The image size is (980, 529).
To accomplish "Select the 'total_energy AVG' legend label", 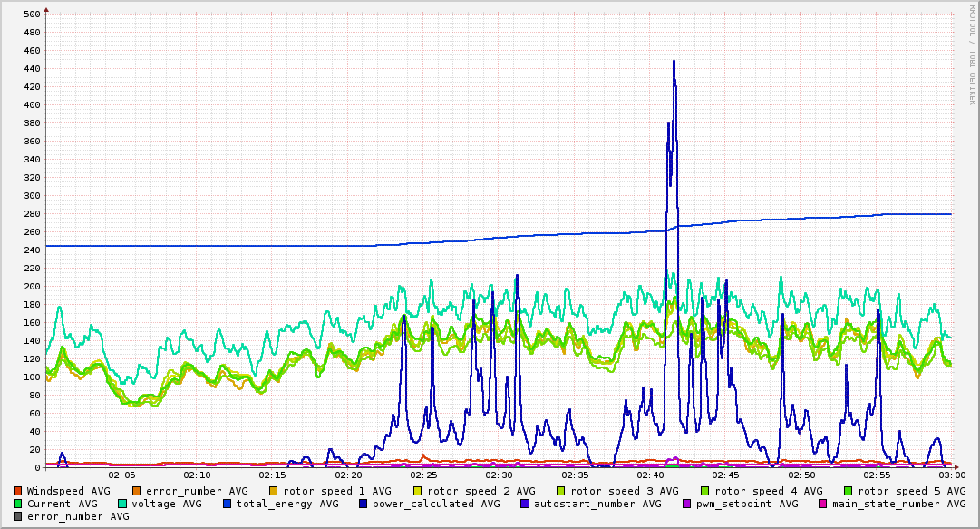I will [287, 504].
